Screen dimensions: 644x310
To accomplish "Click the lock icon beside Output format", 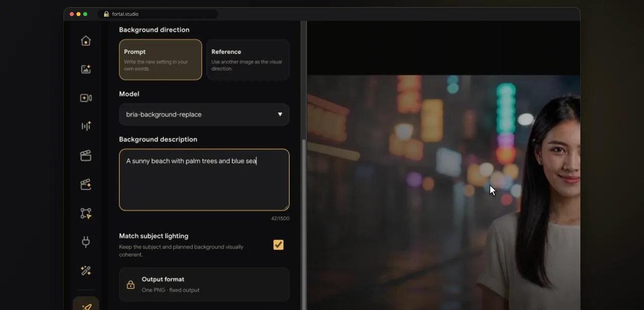I will coord(131,285).
